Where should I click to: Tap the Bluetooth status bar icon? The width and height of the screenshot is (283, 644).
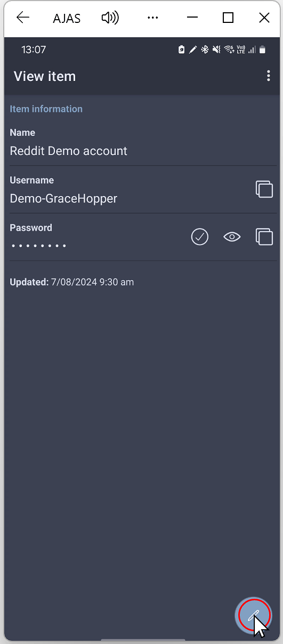click(205, 50)
